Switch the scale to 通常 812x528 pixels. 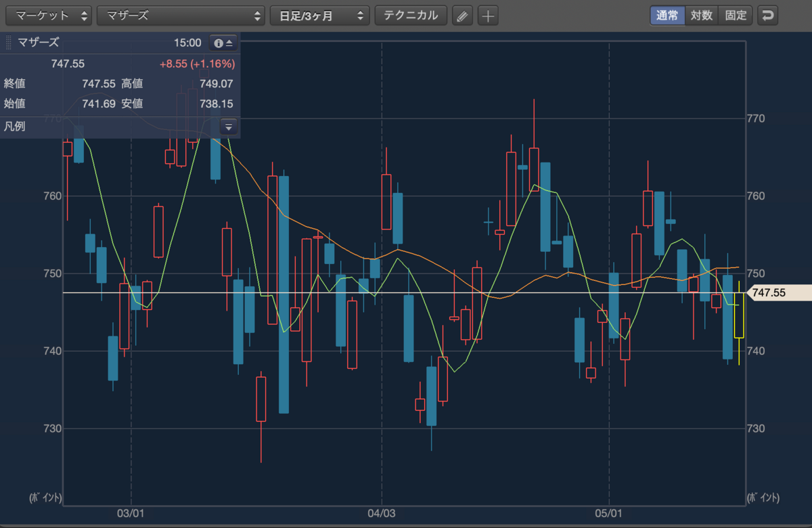(x=667, y=16)
